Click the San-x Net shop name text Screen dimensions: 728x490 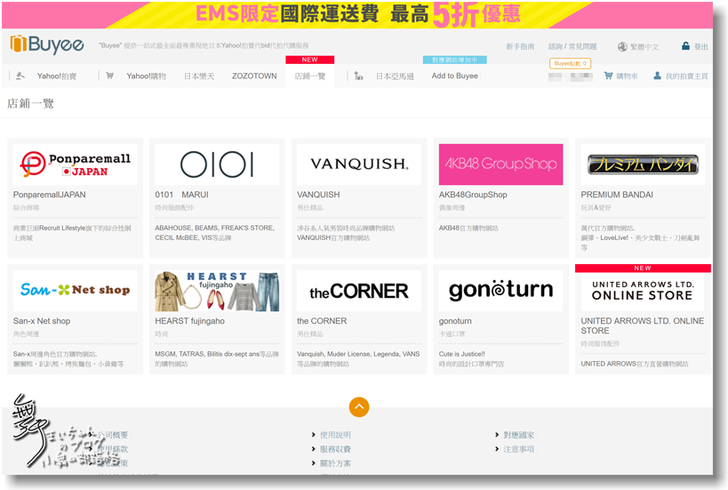click(x=42, y=321)
